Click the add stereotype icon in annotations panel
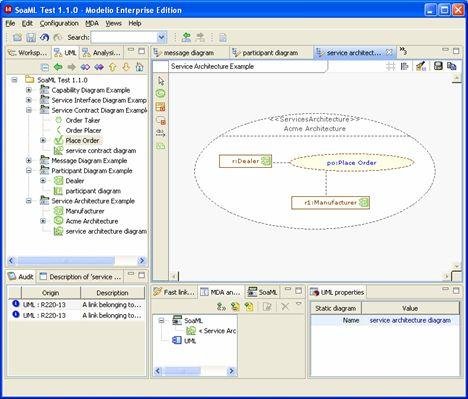The width and height of the screenshot is (468, 399). 221,306
